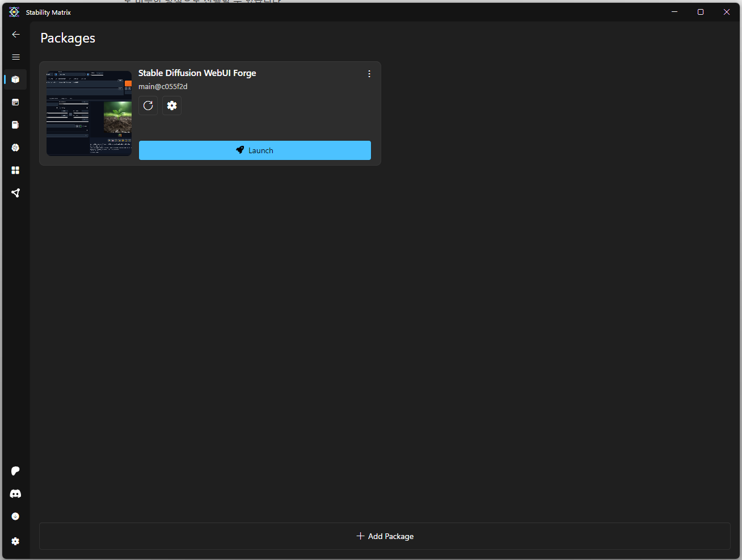Open the downloads arrow-circle icon
The image size is (742, 560).
(15, 516)
